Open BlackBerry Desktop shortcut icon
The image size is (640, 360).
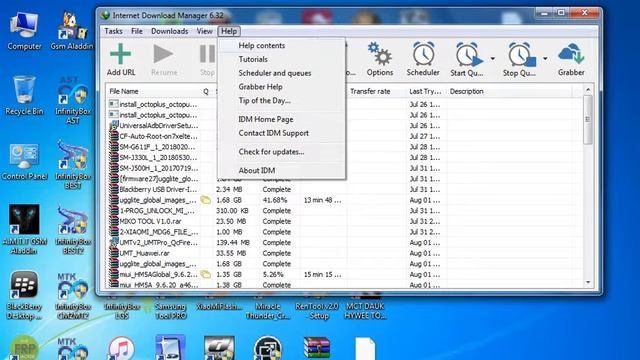point(24,295)
